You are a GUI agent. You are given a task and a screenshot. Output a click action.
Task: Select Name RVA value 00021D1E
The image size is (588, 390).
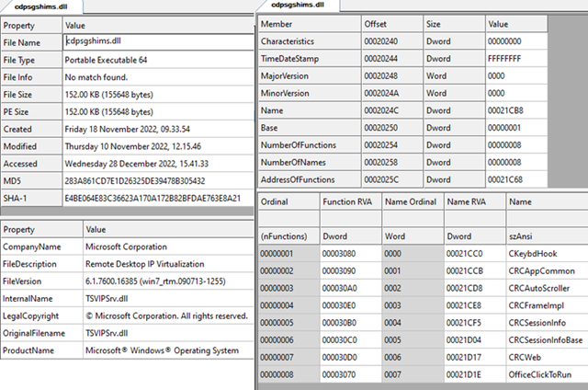click(x=463, y=374)
